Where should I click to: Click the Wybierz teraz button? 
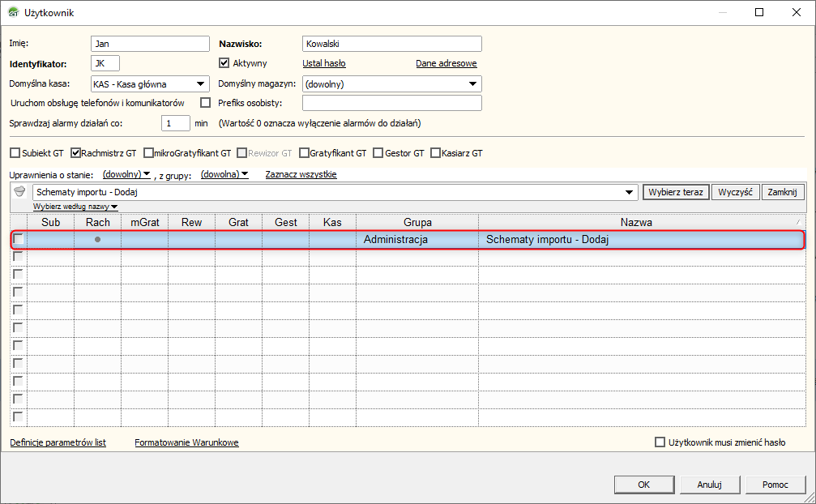pos(676,192)
